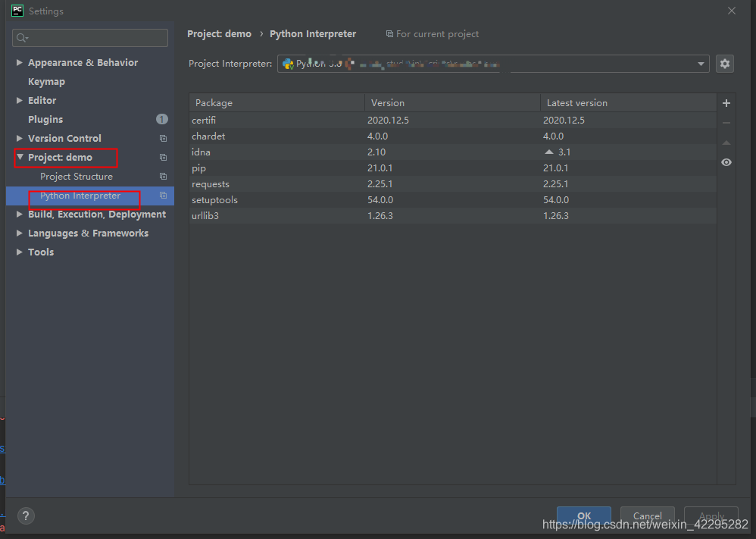Click the PyCharm logo in the title bar
Image resolution: width=756 pixels, height=539 pixels.
17,11
